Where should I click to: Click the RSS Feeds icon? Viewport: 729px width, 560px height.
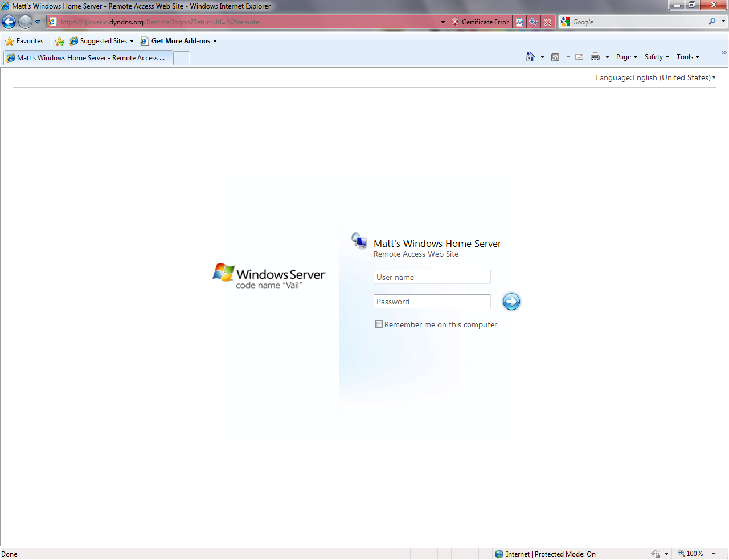555,57
